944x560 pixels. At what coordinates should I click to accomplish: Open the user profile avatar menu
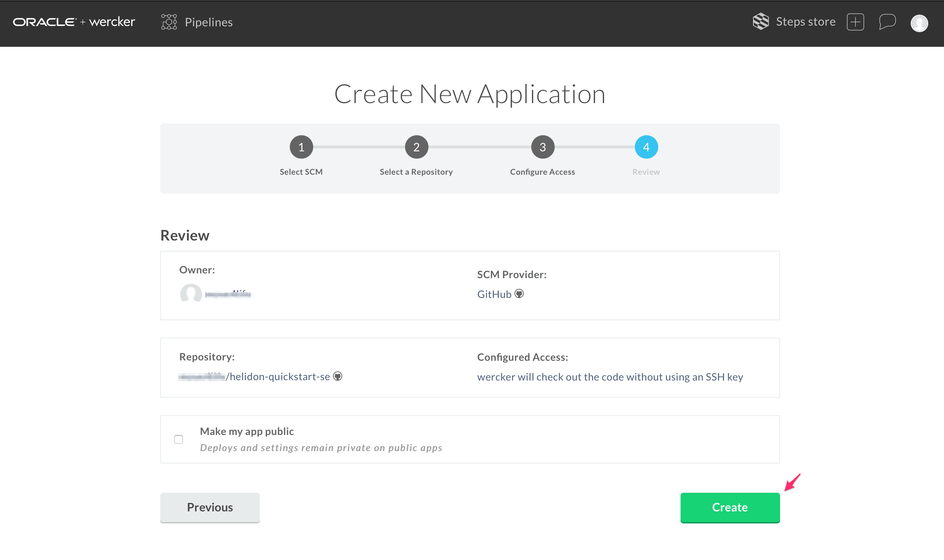(919, 23)
